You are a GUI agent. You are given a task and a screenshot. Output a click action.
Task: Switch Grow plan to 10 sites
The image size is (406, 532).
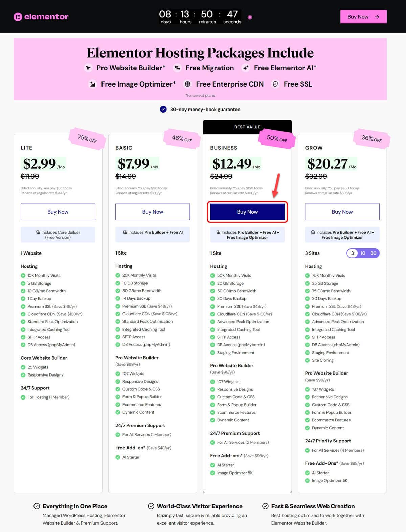click(363, 253)
